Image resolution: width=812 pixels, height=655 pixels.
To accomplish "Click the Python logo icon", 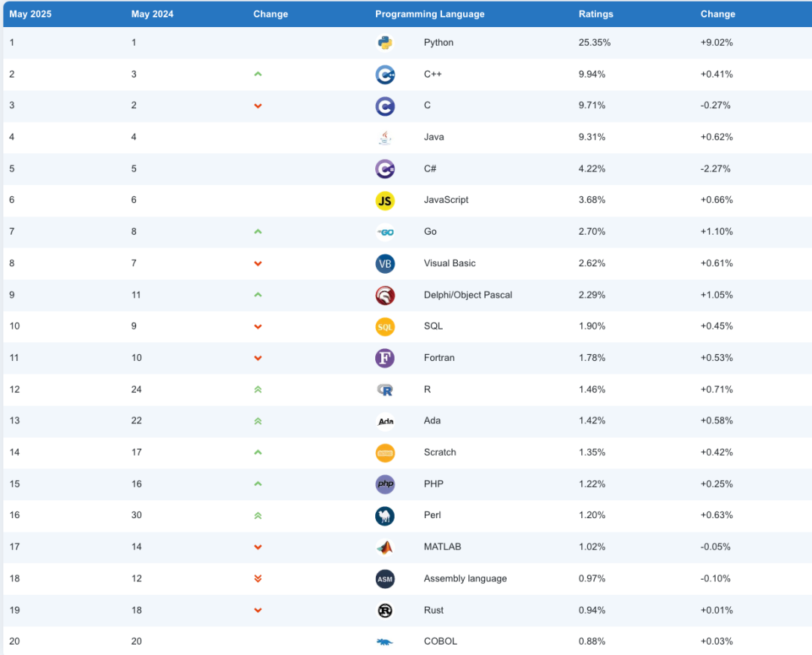I will [x=385, y=42].
